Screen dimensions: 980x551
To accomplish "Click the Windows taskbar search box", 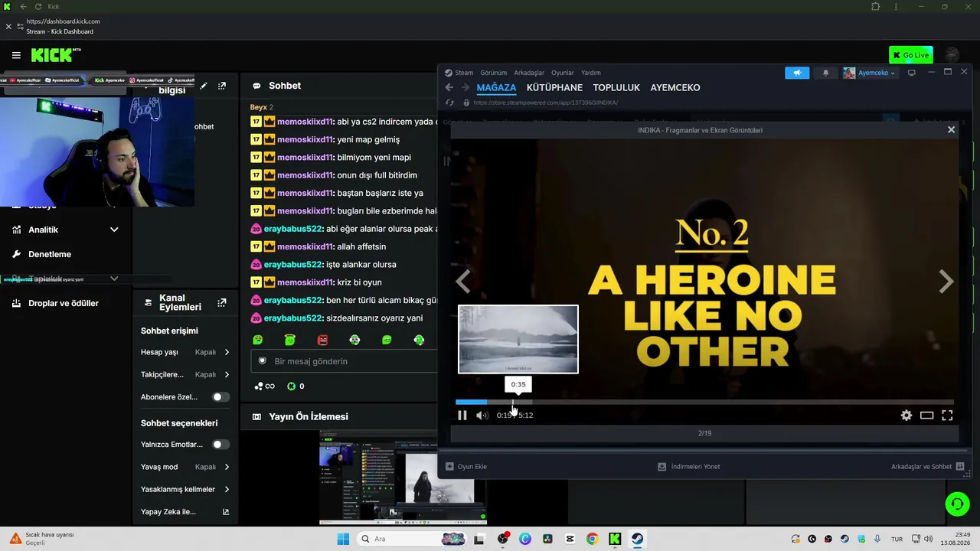I will [x=412, y=539].
